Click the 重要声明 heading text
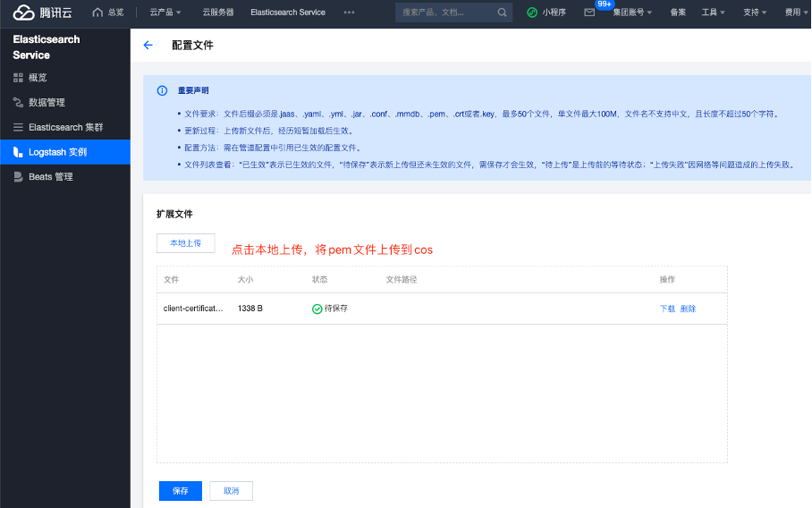The image size is (812, 508). coord(193,90)
